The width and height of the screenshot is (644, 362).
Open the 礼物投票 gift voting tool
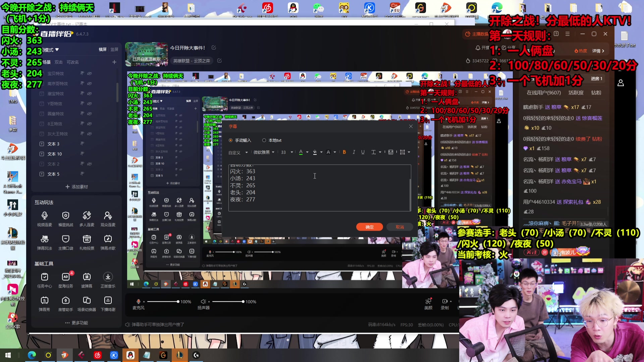pyautogui.click(x=87, y=242)
